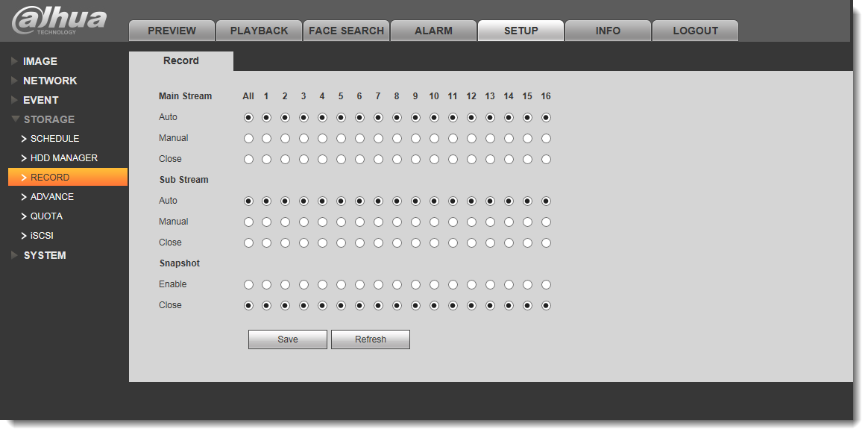The width and height of the screenshot is (868, 435).
Task: Enable Snapshot for All channels
Action: coord(248,285)
